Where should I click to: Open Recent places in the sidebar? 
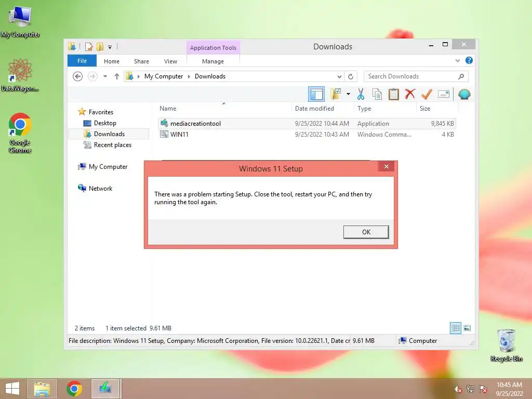[x=112, y=145]
